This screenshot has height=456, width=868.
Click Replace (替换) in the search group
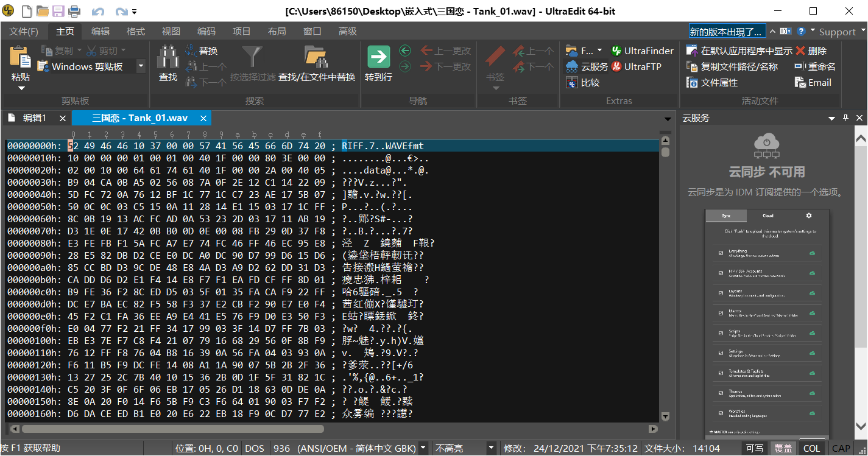click(x=202, y=51)
